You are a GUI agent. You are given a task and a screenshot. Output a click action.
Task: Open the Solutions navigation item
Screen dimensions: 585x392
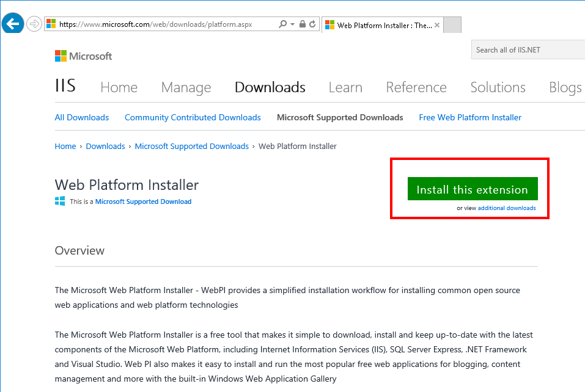point(498,87)
